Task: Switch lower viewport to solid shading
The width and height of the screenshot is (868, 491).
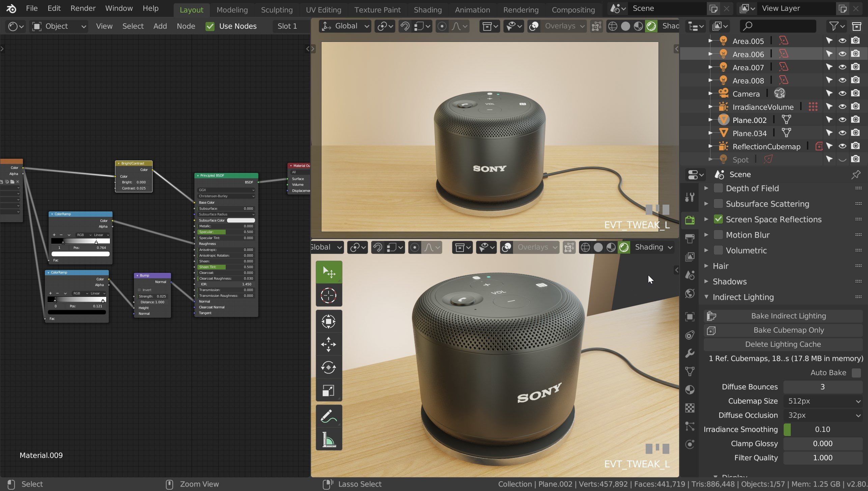Action: coord(598,247)
